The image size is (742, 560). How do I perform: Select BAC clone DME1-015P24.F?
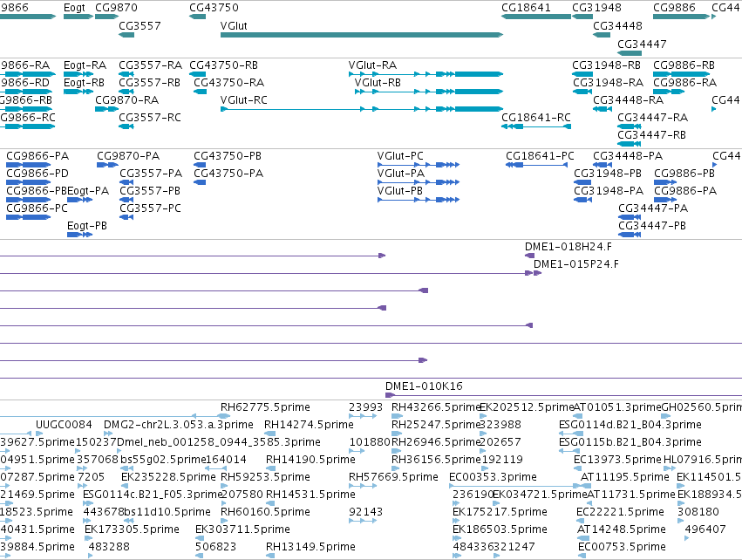(538, 273)
